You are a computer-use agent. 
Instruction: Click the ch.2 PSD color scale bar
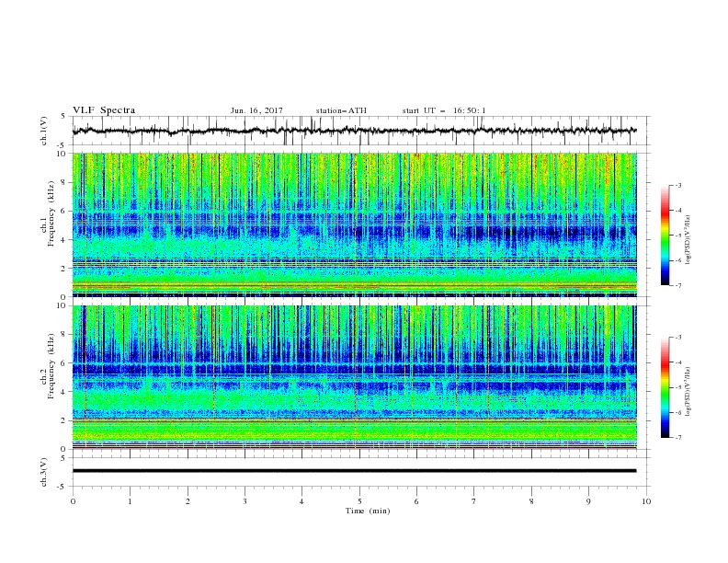(665, 387)
